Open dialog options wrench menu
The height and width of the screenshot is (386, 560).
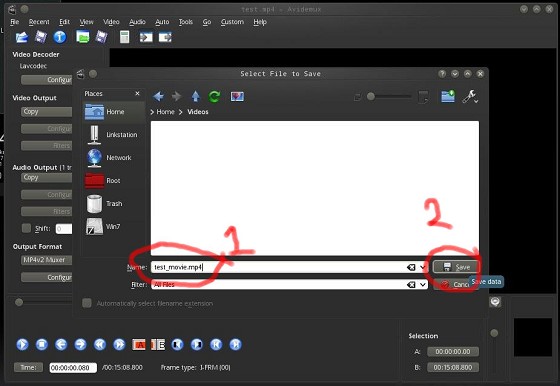tap(470, 96)
